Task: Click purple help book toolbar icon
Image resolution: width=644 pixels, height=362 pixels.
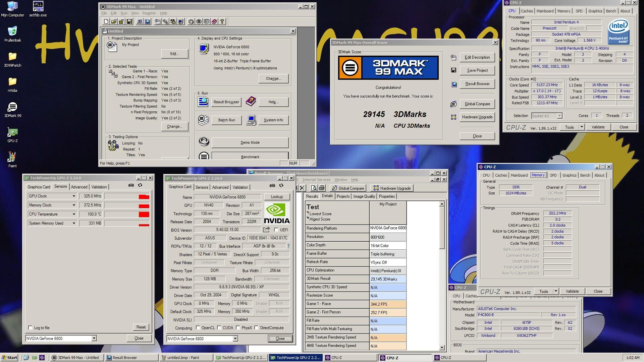Action: (x=214, y=22)
